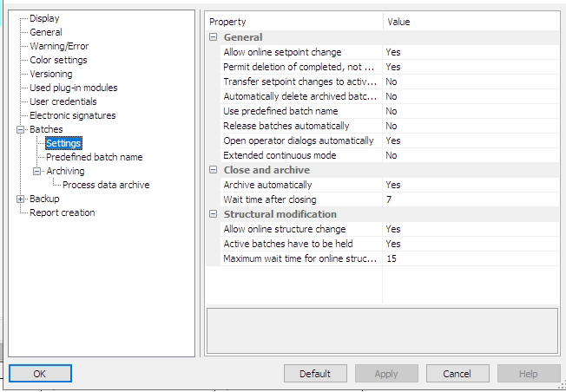Go to Electronic signatures settings
Image resolution: width=566 pixels, height=392 pixels.
coord(72,115)
